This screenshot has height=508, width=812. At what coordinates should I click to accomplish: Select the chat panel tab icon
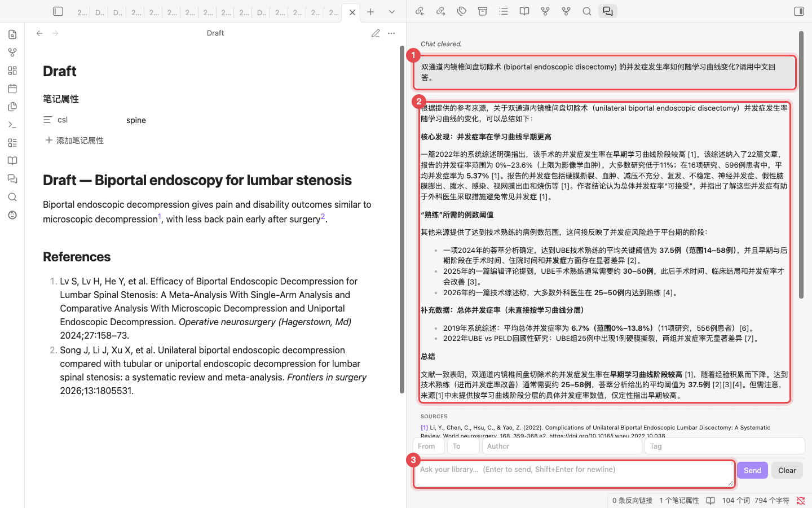click(x=608, y=11)
